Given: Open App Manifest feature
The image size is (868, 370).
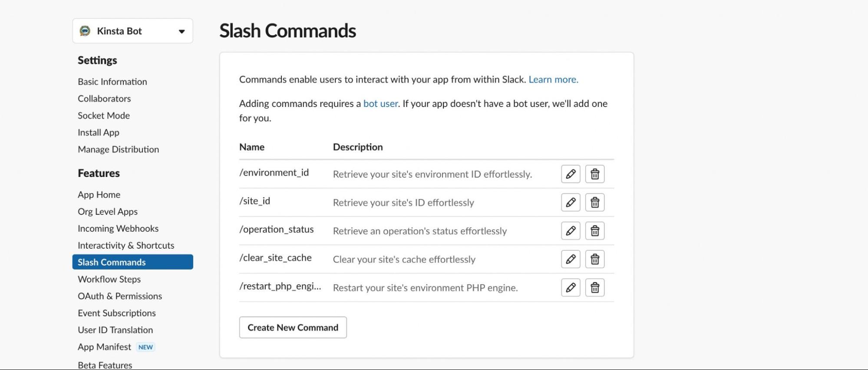Looking at the screenshot, I should [104, 347].
